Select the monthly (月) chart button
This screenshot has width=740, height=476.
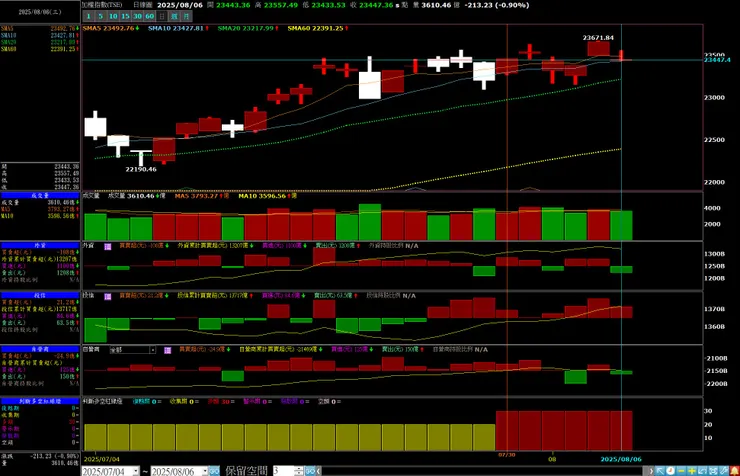(186, 16)
